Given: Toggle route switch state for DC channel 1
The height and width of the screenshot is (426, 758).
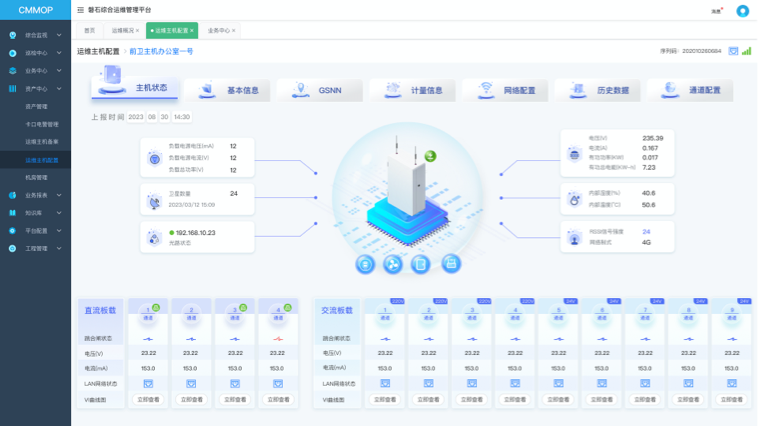Looking at the screenshot, I should pos(149,339).
